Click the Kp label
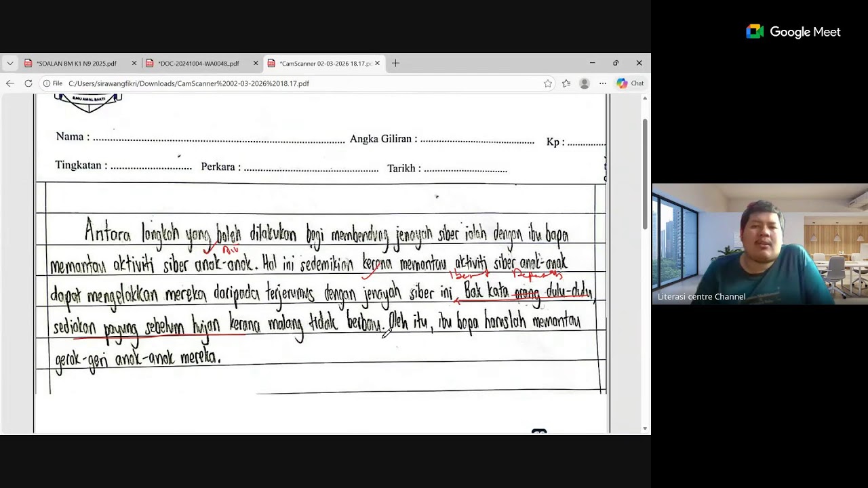Image resolution: width=868 pixels, height=488 pixels. 555,142
